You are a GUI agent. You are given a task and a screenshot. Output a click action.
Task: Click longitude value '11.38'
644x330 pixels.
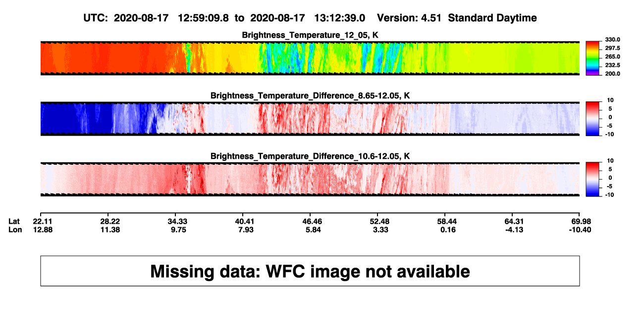click(x=110, y=230)
